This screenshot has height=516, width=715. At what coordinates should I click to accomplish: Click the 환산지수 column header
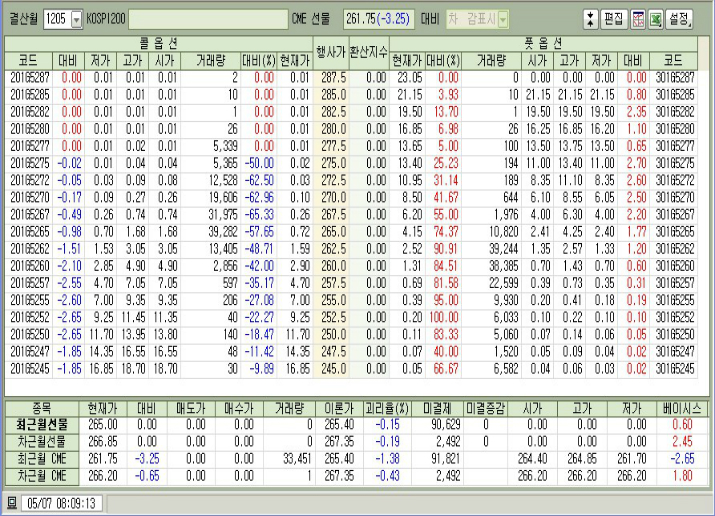point(369,52)
